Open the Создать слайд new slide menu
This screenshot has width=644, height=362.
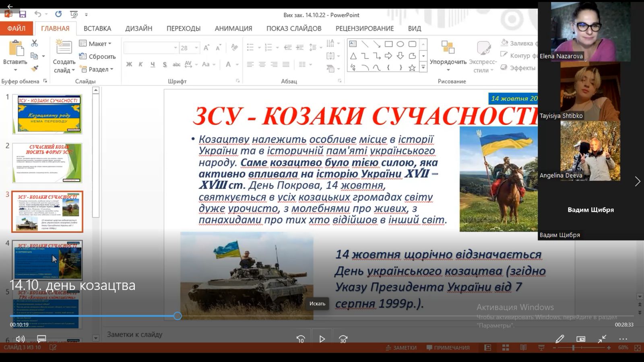(64, 66)
